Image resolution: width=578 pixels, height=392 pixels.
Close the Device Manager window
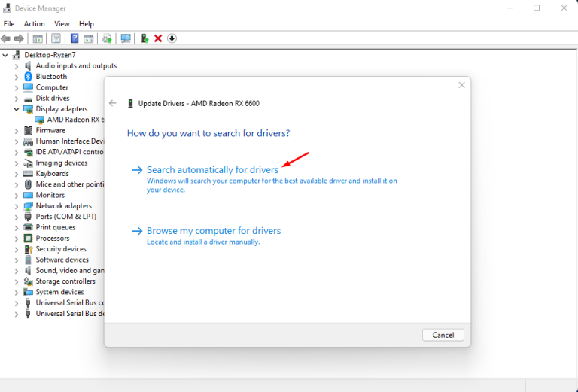(x=564, y=8)
